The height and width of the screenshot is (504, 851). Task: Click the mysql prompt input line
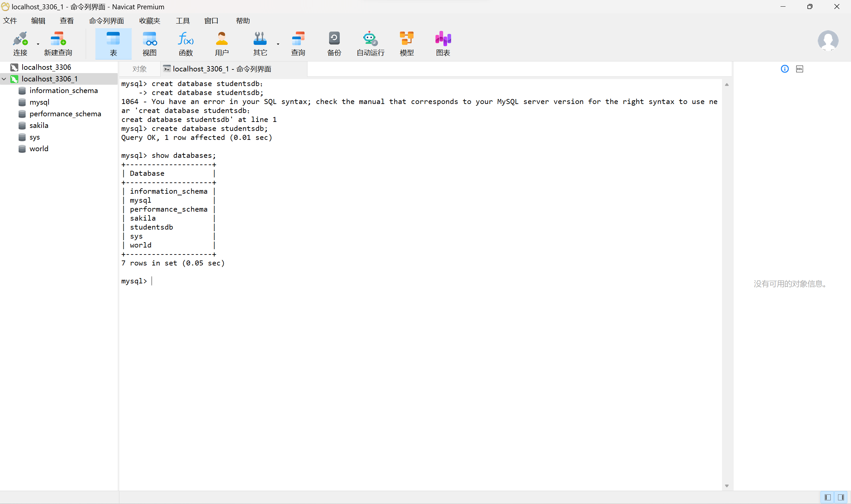(x=238, y=281)
